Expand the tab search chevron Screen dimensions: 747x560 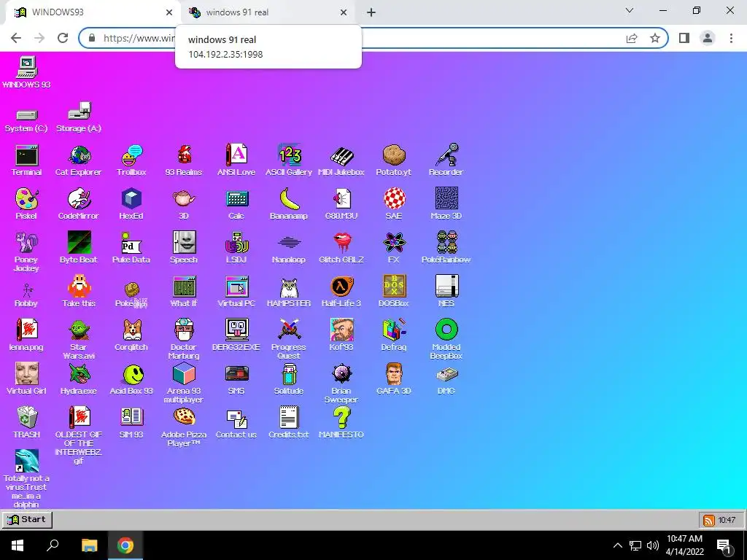[x=630, y=10]
